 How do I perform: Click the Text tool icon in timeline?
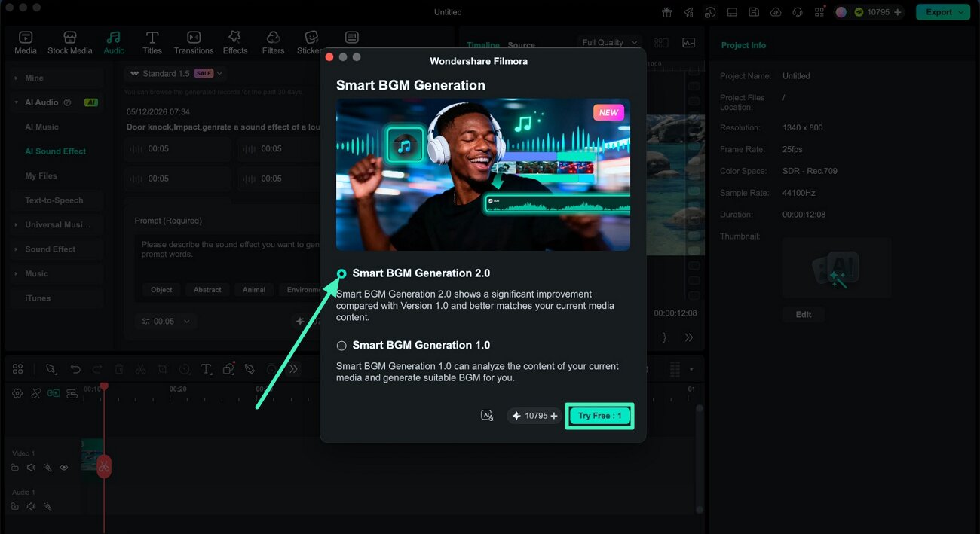207,369
